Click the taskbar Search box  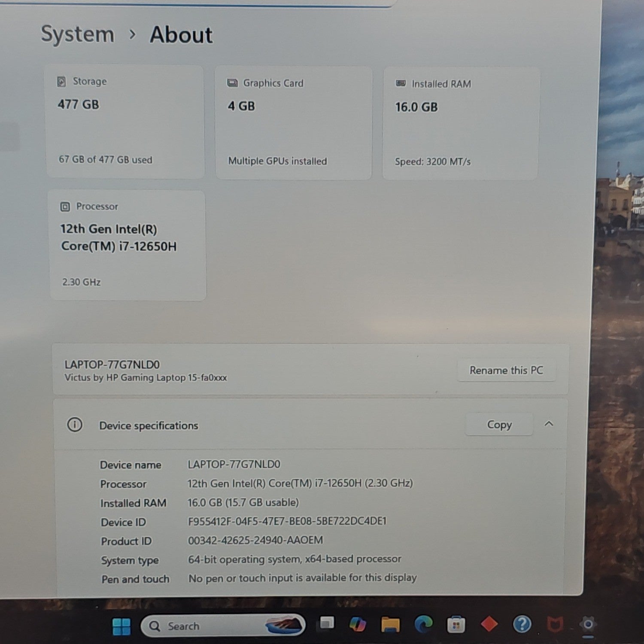(223, 626)
